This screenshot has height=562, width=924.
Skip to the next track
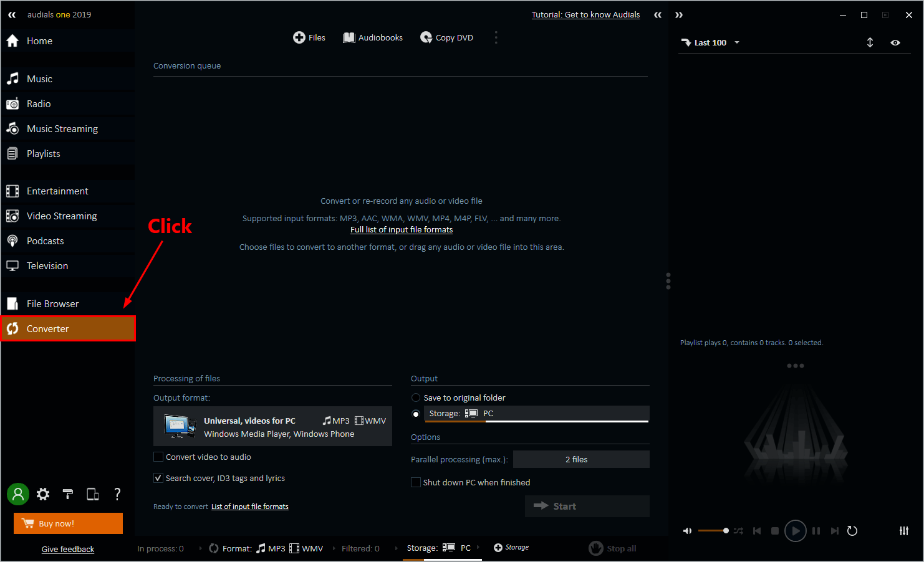834,531
